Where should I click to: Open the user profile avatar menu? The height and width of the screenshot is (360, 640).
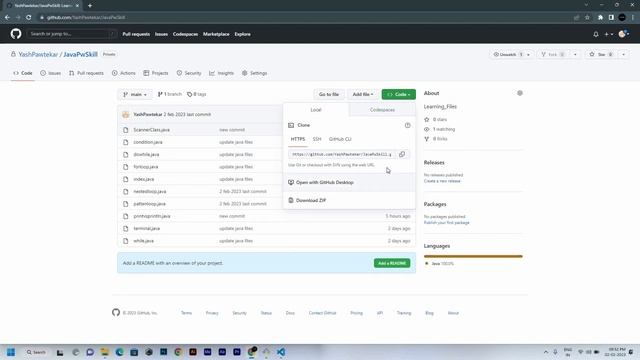tap(624, 34)
